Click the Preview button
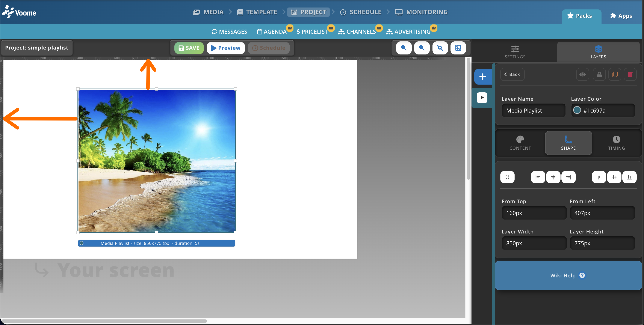644x325 pixels. click(226, 48)
